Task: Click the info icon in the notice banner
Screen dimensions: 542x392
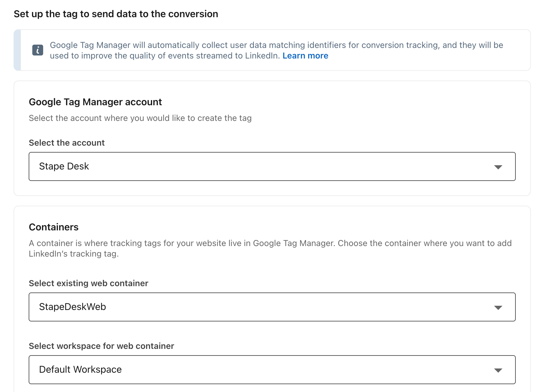Action: (38, 50)
